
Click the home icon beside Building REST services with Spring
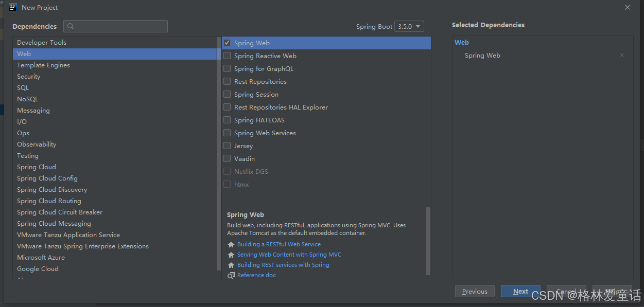pyautogui.click(x=231, y=265)
